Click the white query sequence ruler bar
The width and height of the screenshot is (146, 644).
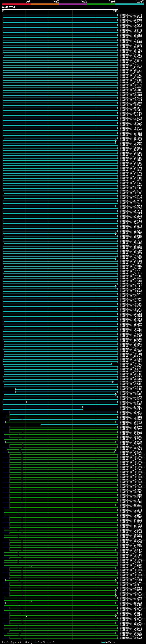point(60,10)
